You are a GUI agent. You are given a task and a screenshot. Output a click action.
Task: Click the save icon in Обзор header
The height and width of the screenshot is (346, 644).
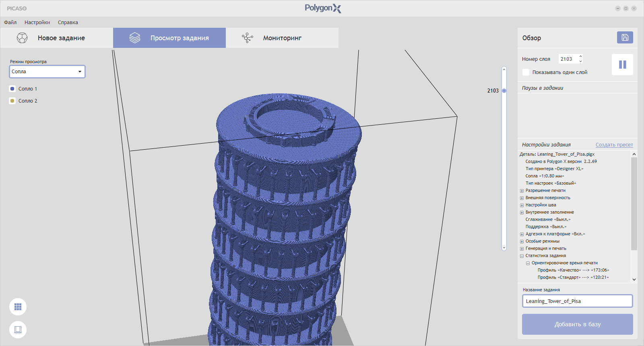click(625, 37)
